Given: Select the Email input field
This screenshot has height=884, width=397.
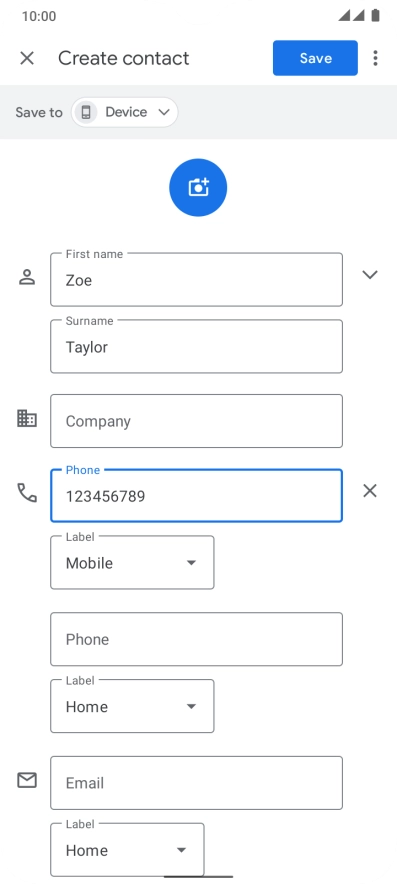Looking at the screenshot, I should pos(196,783).
